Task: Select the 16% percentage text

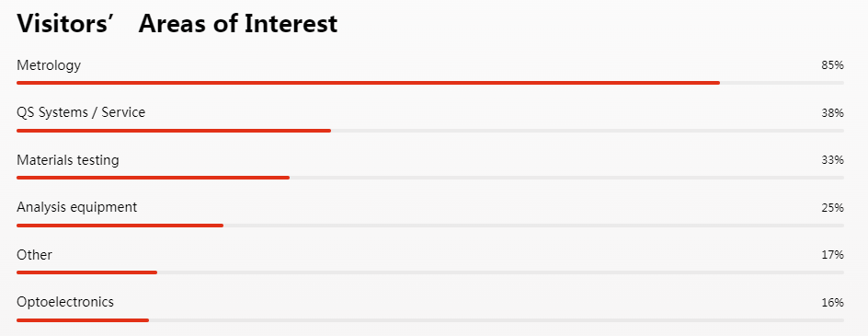Action: pos(832,303)
